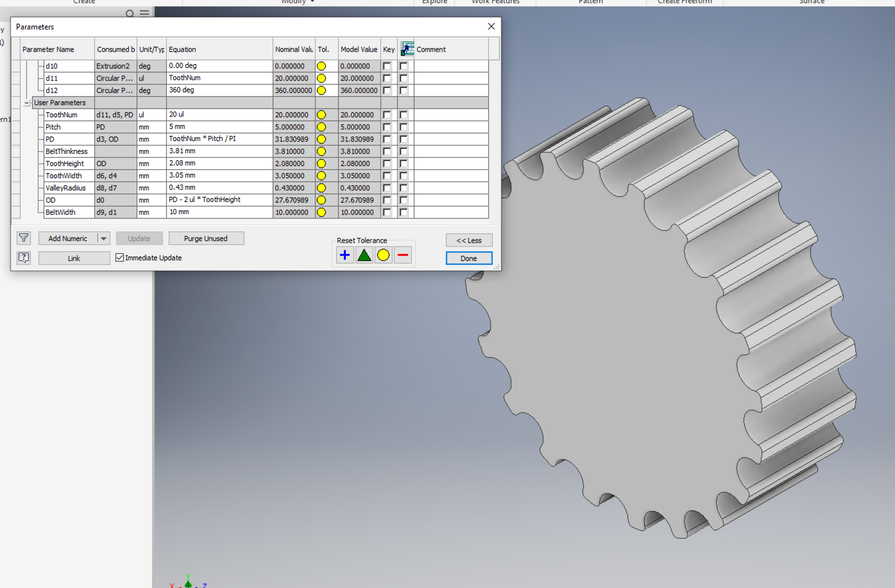
Task: Click the help question mark icon
Action: coord(24,258)
